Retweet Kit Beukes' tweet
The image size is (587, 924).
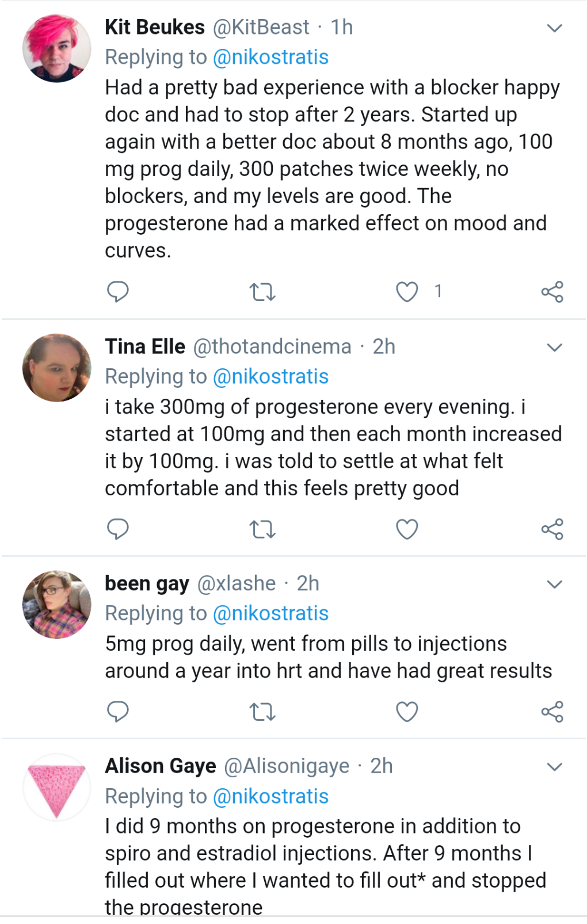[x=263, y=292]
